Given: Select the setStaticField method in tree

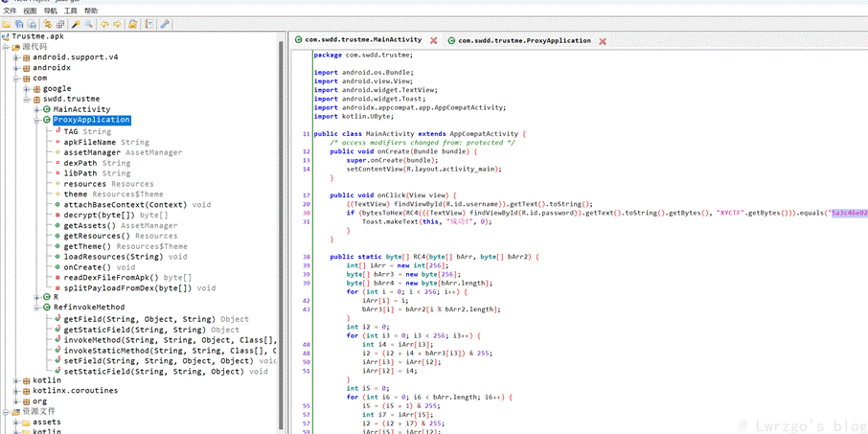Looking at the screenshot, I should coord(166,372).
